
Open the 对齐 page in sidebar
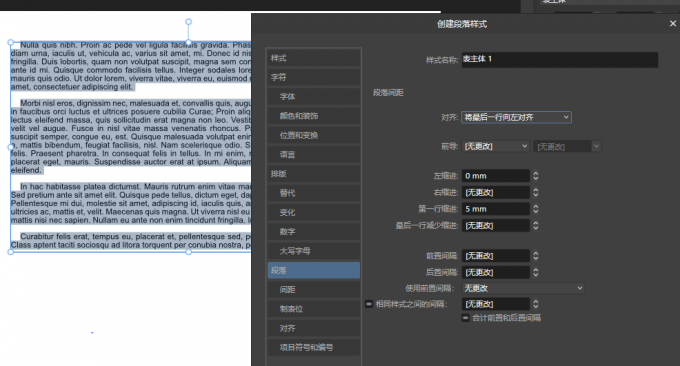pyautogui.click(x=314, y=328)
